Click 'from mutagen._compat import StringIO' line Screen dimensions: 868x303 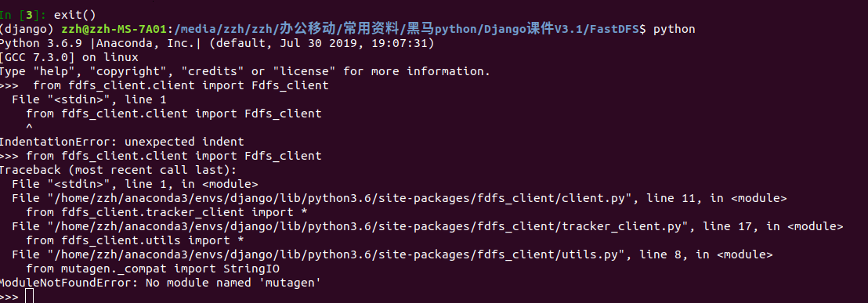153,269
